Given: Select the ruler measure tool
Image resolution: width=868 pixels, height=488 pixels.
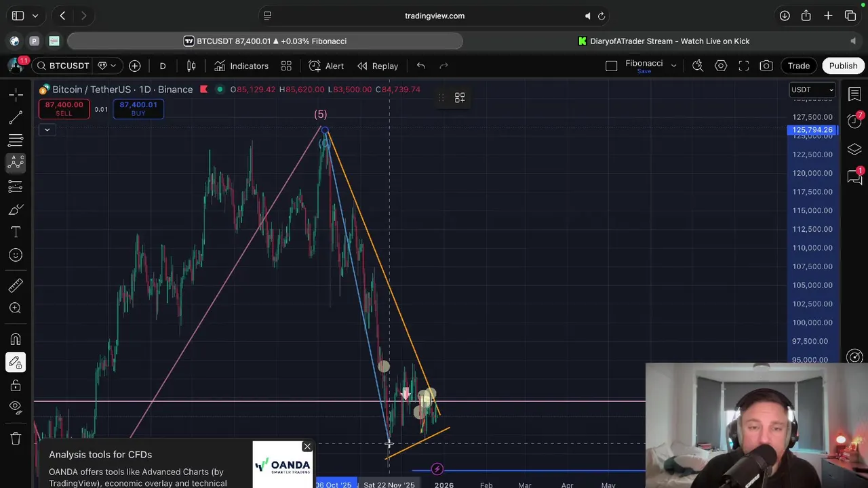Looking at the screenshot, I should coord(16,285).
